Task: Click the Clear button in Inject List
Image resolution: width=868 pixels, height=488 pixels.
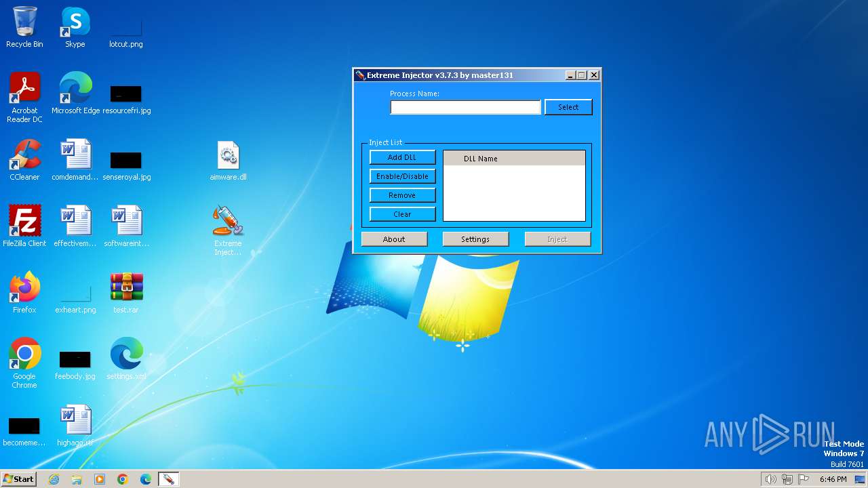Action: [402, 214]
